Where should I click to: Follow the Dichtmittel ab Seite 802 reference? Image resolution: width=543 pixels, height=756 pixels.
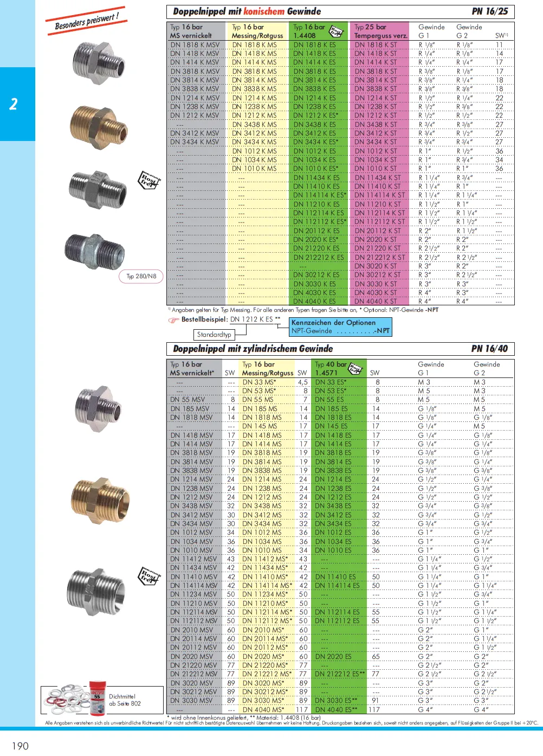click(x=125, y=700)
